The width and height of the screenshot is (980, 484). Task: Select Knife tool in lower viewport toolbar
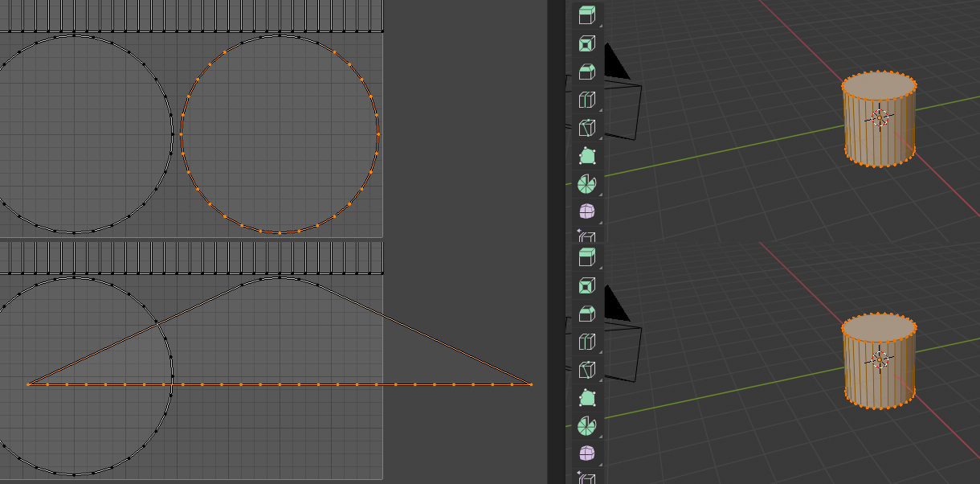pos(587,370)
